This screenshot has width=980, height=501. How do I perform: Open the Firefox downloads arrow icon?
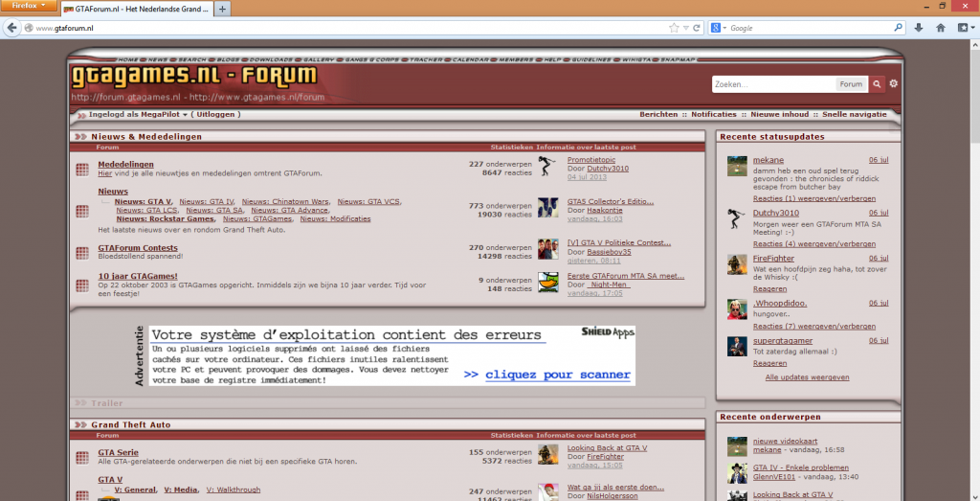coord(918,28)
